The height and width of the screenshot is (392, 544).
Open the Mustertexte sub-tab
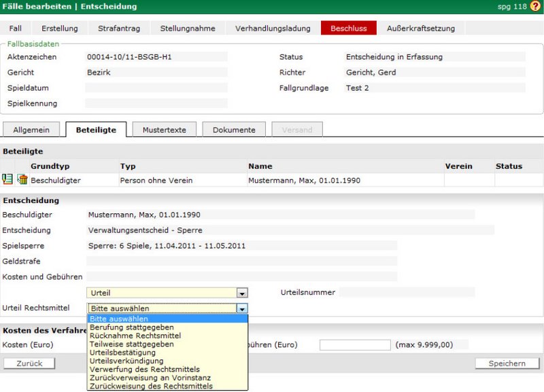point(164,130)
